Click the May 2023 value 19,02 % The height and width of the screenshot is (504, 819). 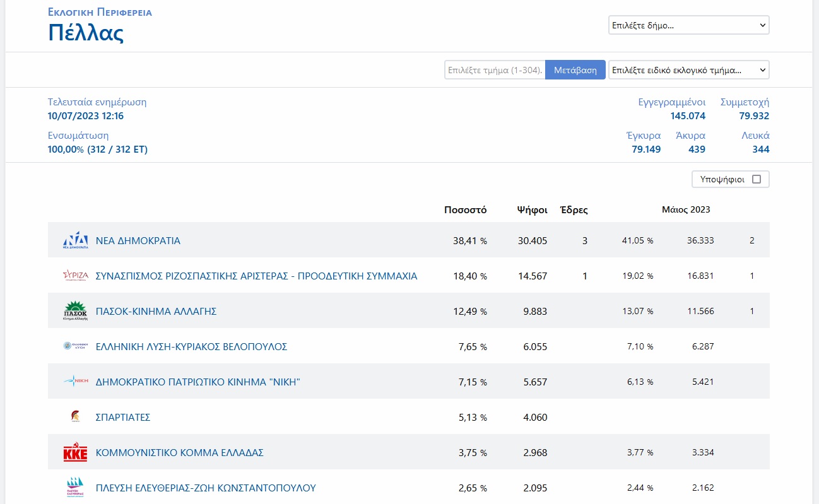[x=638, y=276]
